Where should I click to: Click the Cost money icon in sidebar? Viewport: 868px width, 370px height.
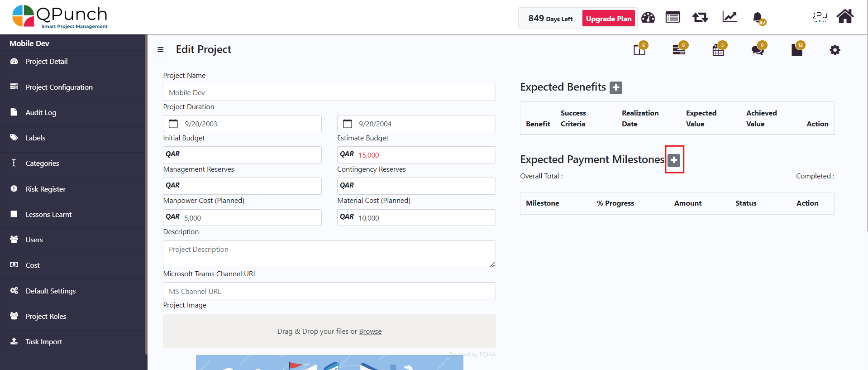click(x=14, y=264)
